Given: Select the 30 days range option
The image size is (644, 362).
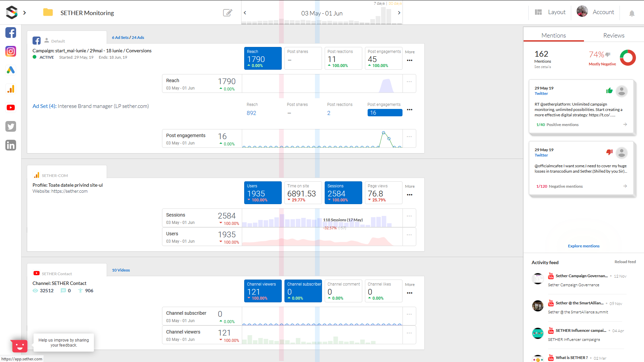Looking at the screenshot, I should (395, 3).
